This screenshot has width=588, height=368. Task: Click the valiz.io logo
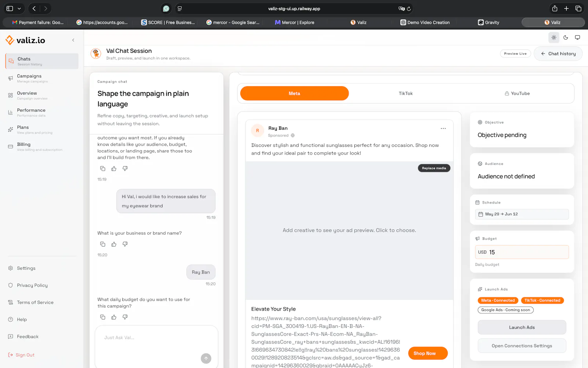(x=25, y=40)
